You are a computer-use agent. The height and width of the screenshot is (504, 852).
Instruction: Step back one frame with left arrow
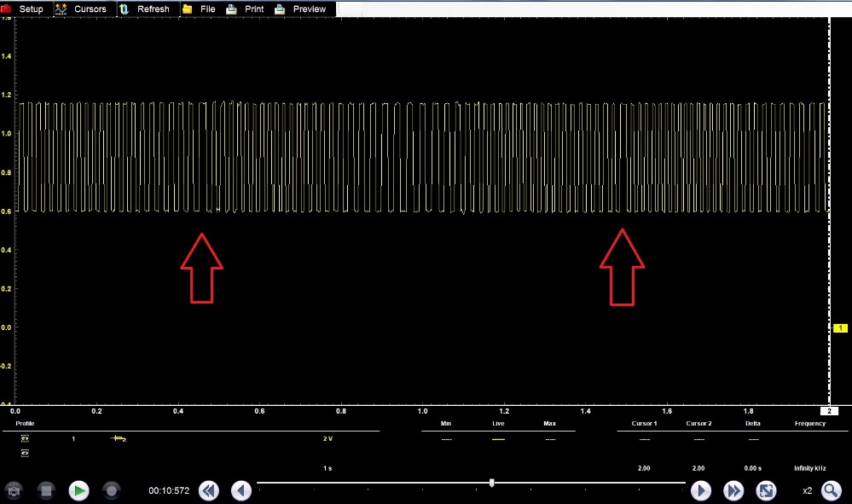[241, 490]
